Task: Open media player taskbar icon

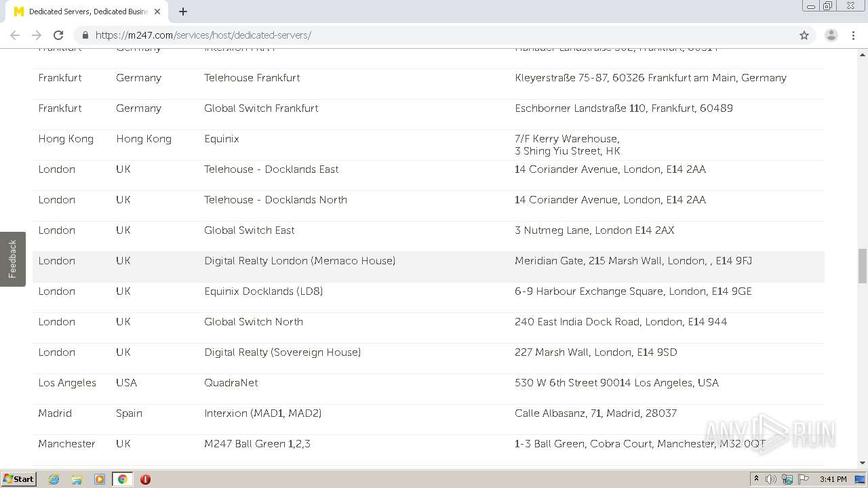Action: [100, 479]
